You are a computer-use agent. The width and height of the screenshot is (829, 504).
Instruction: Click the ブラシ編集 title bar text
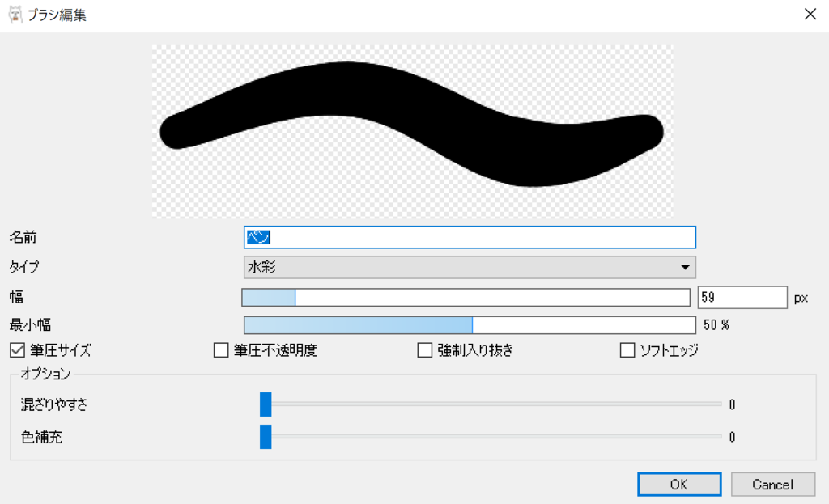tap(57, 15)
